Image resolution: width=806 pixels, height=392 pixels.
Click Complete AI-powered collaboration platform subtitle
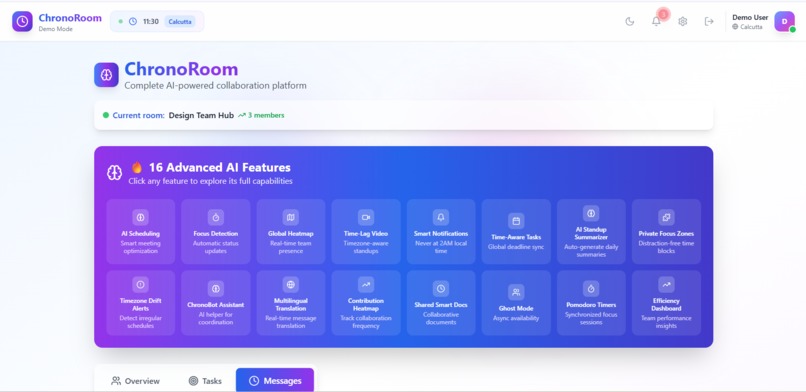click(215, 86)
